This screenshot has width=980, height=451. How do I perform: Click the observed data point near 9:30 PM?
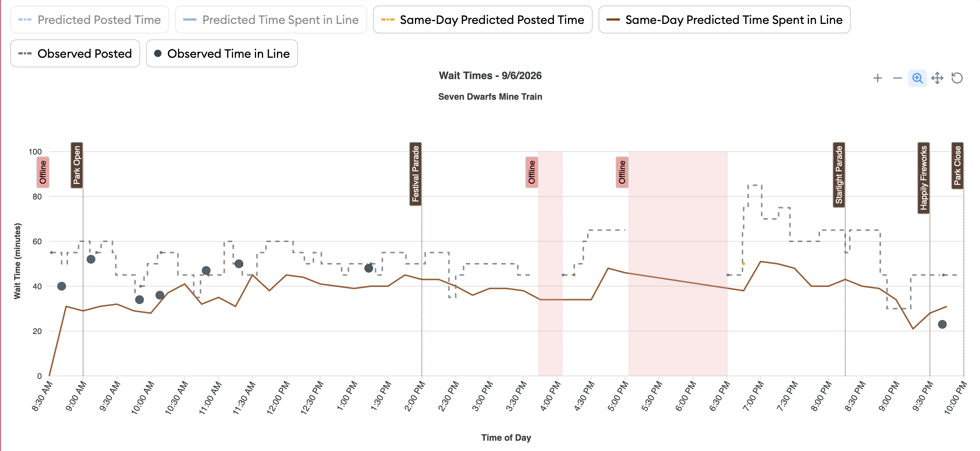942,324
